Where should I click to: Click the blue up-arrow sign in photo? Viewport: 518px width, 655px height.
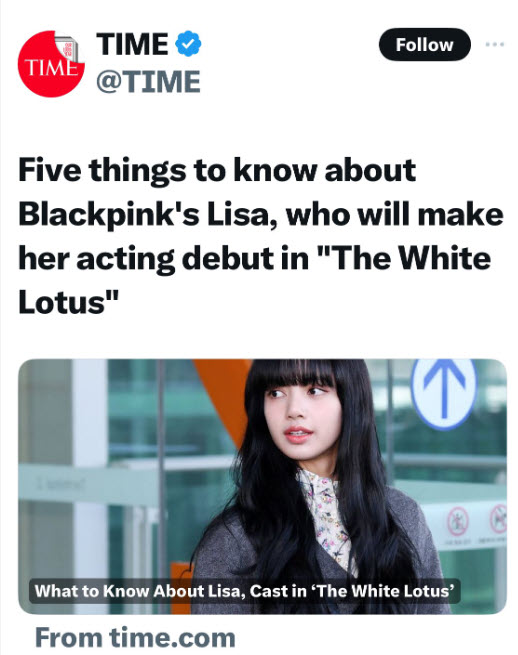(444, 393)
